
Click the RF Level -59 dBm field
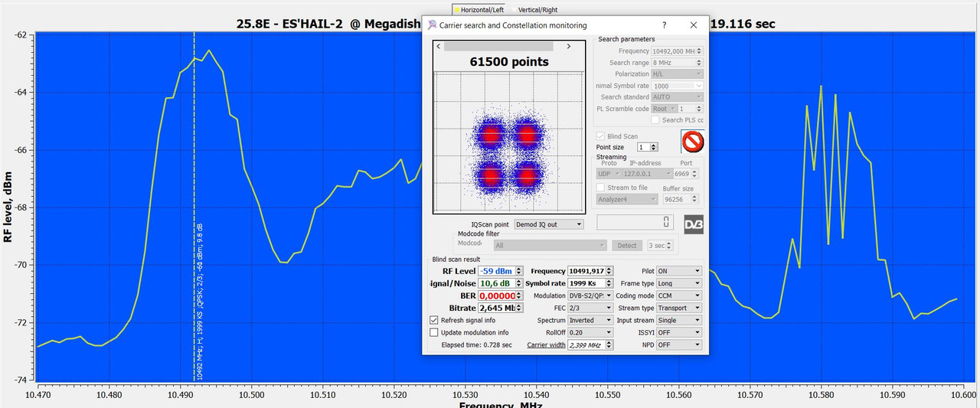(x=501, y=271)
